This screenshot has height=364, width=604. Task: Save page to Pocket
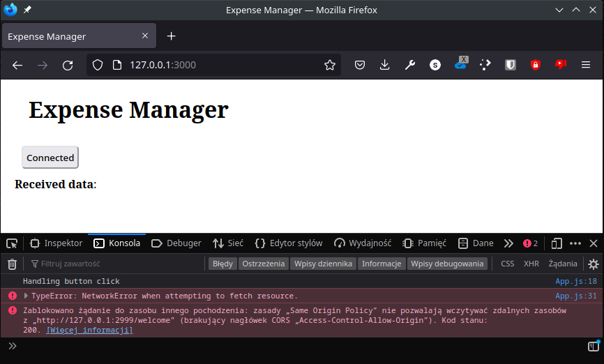pyautogui.click(x=360, y=65)
